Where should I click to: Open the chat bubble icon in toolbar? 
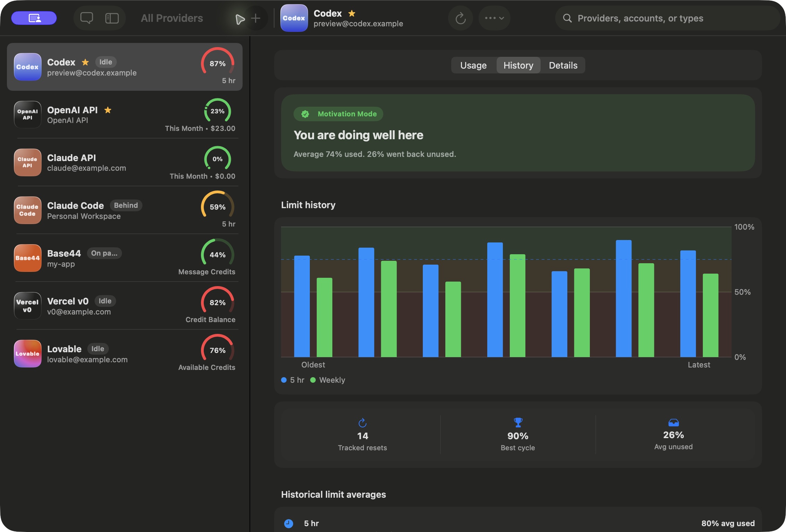click(x=86, y=18)
